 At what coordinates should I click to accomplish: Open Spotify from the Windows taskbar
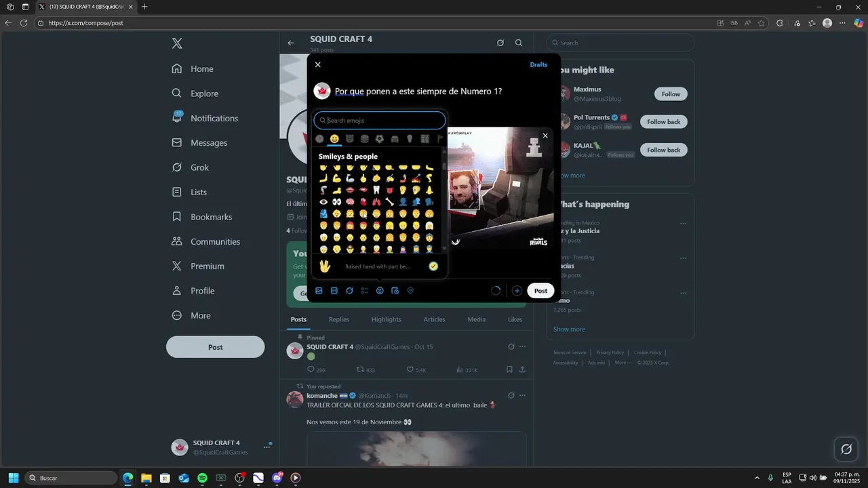coord(202,478)
